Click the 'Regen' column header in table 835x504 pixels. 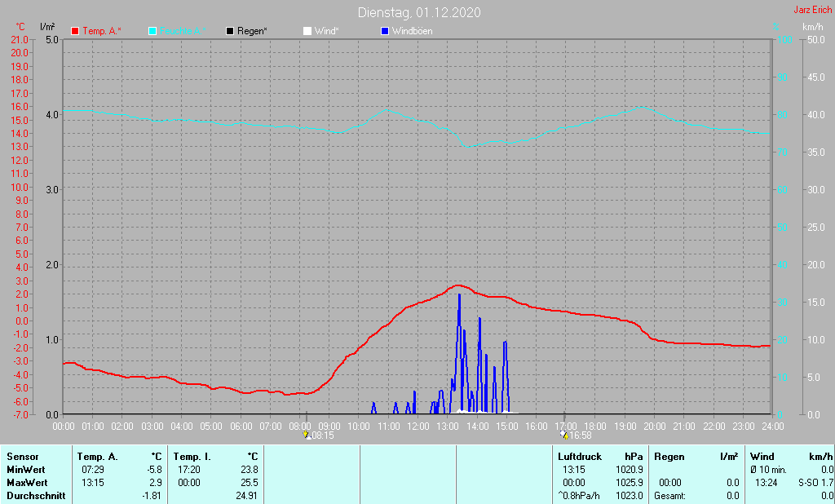tap(669, 457)
